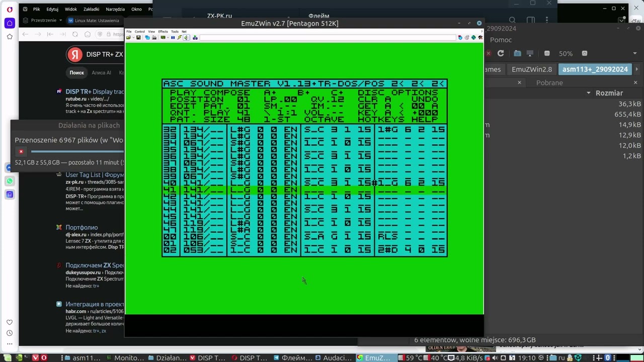The image size is (644, 362).
Task: Open User Tag List forum search result
Action: coord(95,174)
